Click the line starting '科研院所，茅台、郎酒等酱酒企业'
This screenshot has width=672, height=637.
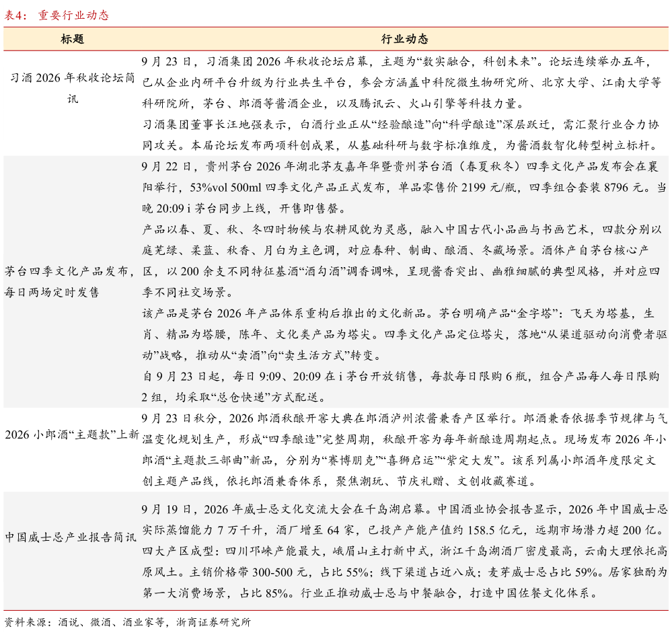click(x=334, y=104)
